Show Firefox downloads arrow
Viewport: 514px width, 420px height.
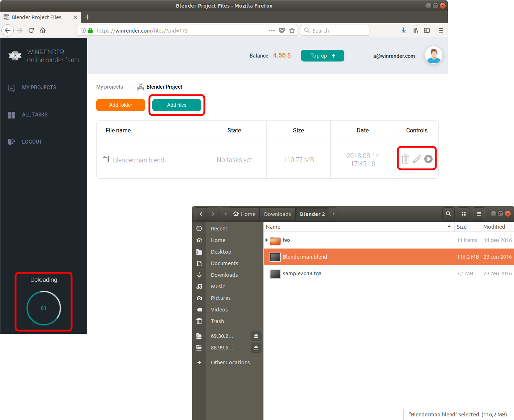[x=404, y=30]
